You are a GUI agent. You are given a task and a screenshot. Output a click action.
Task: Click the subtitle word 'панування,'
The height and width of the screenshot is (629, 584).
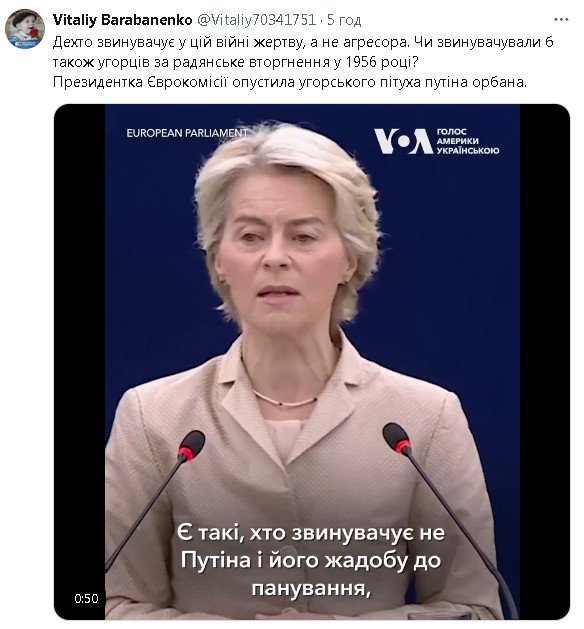click(310, 588)
